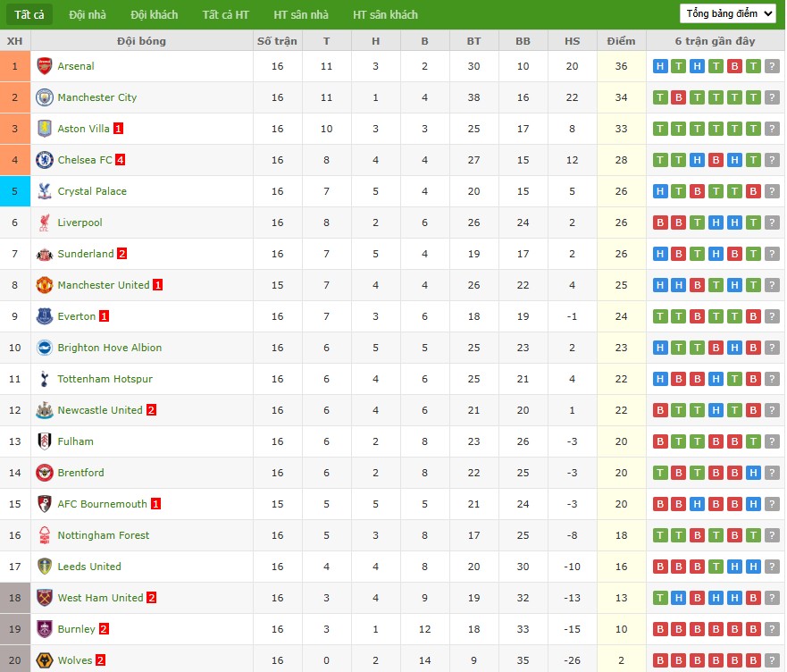Open the Brighton Hove Albion team link

109,348
